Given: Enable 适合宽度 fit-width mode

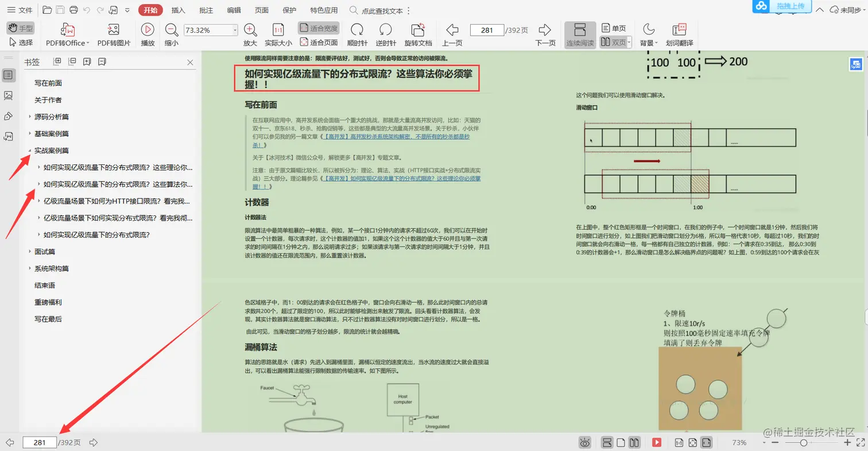Looking at the screenshot, I should pyautogui.click(x=319, y=28).
